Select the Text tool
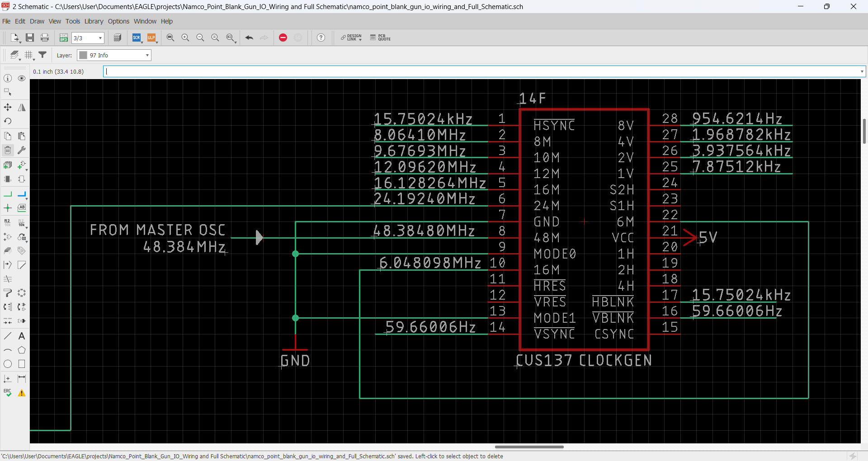Viewport: 868px width, 461px height. (22, 336)
